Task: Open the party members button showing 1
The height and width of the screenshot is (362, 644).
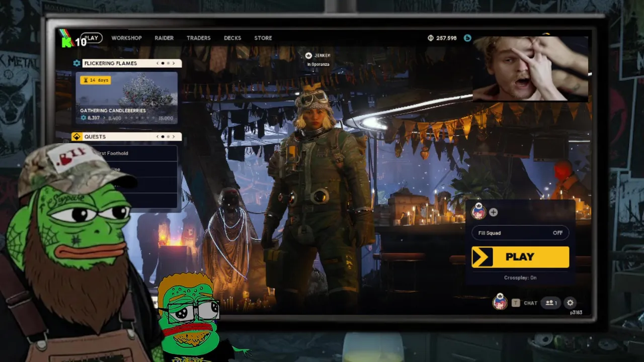Action: tap(551, 303)
